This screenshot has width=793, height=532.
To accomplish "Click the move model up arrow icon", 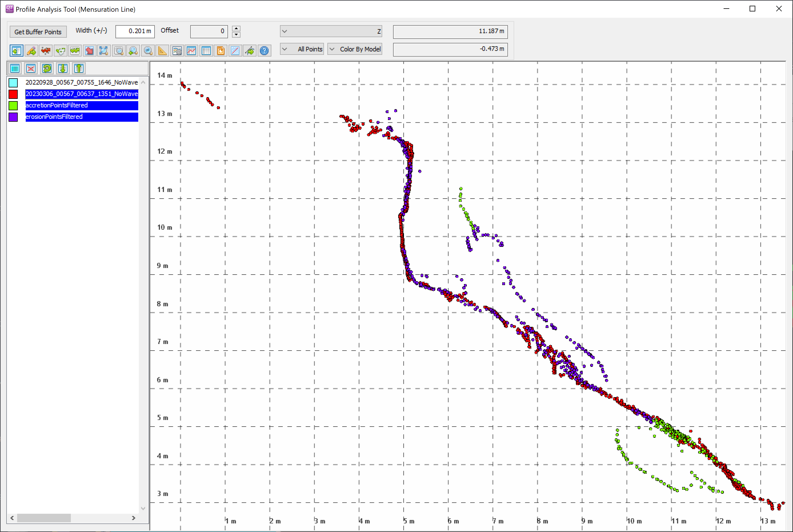I will [x=79, y=69].
